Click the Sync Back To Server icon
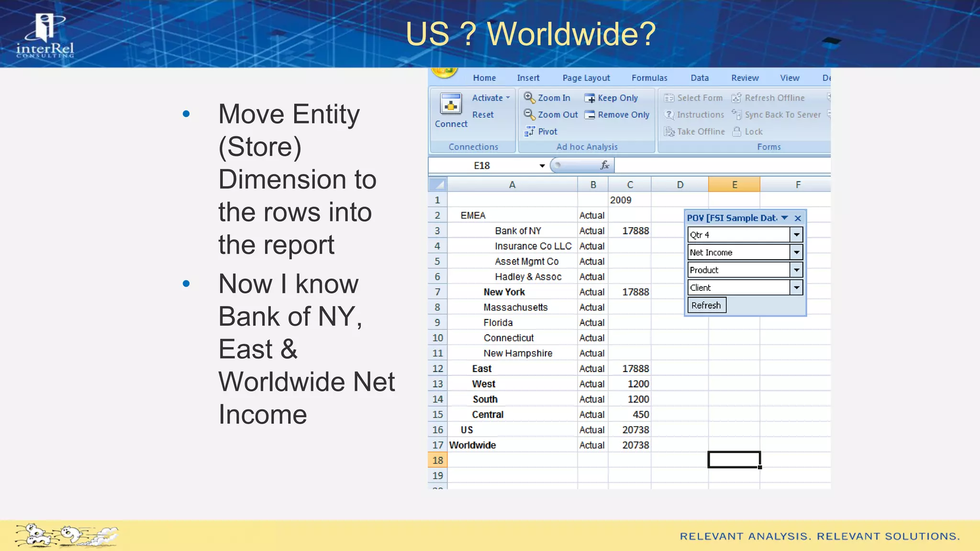This screenshot has width=980, height=551. pyautogui.click(x=736, y=115)
